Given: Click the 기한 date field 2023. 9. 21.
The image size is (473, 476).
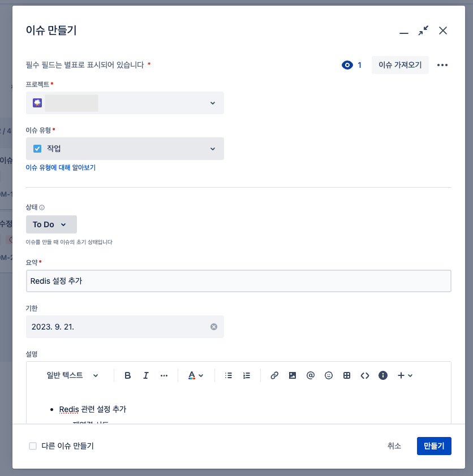Looking at the screenshot, I should 125,327.
